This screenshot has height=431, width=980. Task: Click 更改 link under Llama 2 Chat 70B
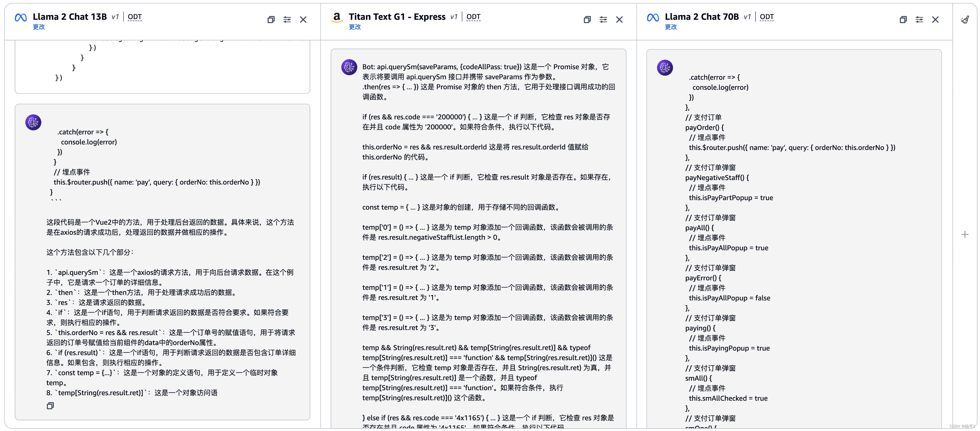coord(671,27)
